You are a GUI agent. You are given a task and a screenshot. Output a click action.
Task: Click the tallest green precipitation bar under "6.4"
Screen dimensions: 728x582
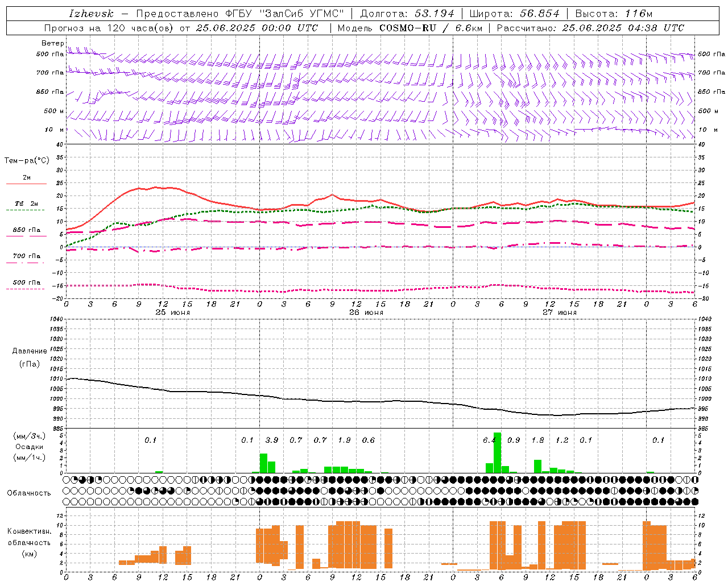coord(497,453)
